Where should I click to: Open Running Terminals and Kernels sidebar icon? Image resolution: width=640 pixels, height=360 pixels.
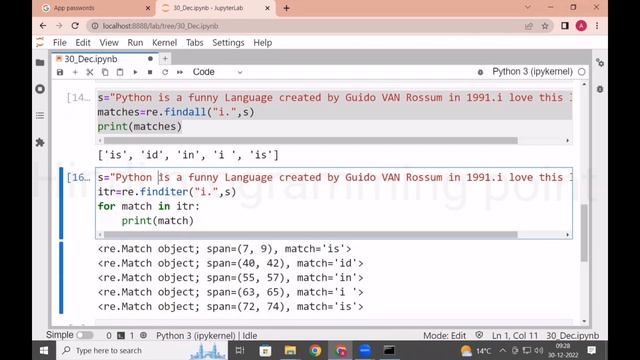tap(40, 89)
